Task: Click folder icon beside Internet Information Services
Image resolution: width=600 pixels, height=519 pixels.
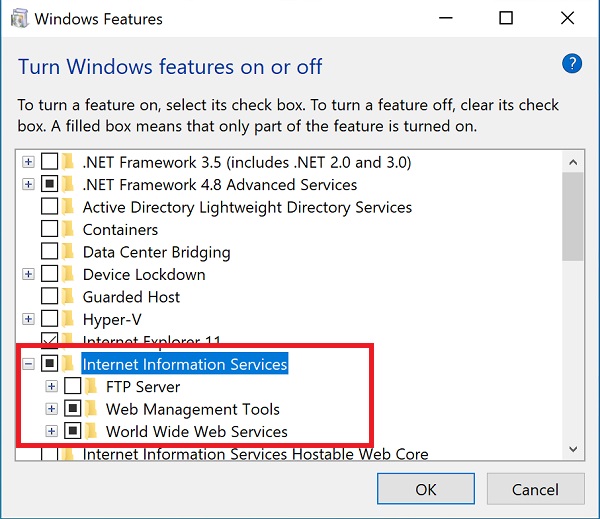Action: point(68,364)
